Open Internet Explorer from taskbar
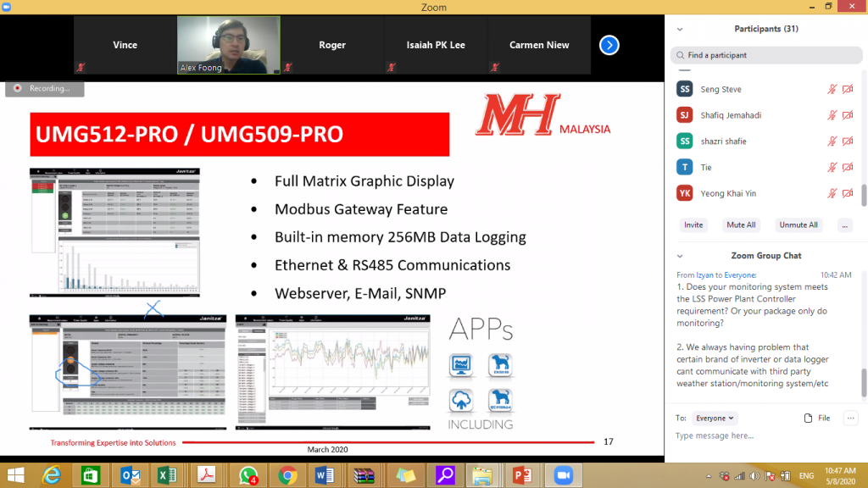 52,475
